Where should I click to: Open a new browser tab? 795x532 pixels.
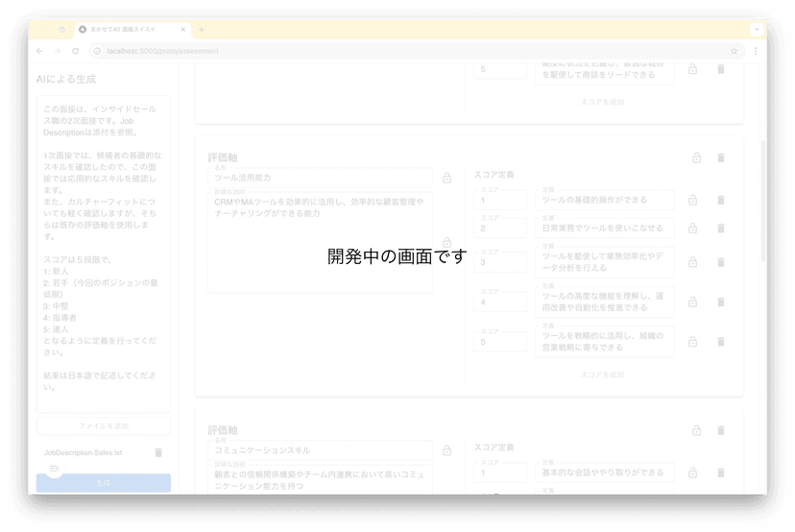(x=202, y=30)
